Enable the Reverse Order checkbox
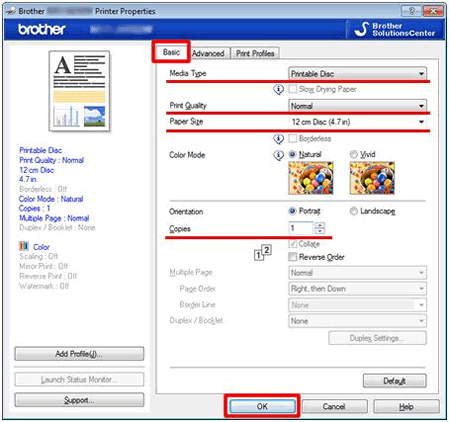The width and height of the screenshot is (450, 422). [x=292, y=257]
